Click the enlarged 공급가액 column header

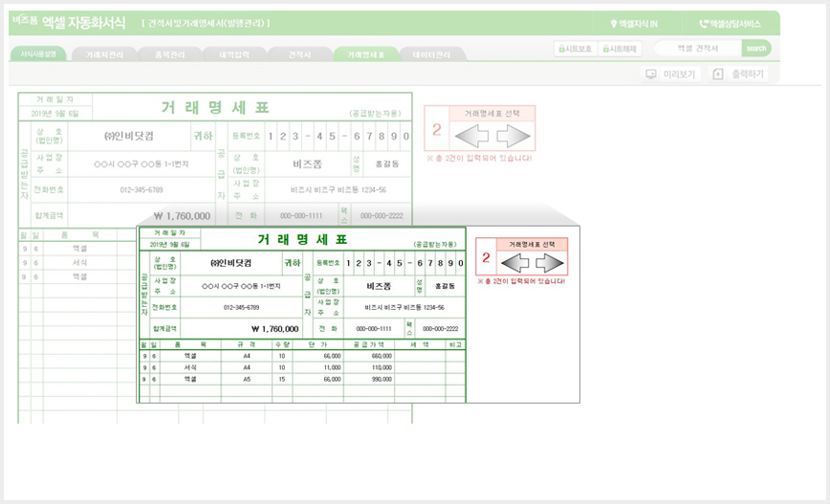point(369,344)
